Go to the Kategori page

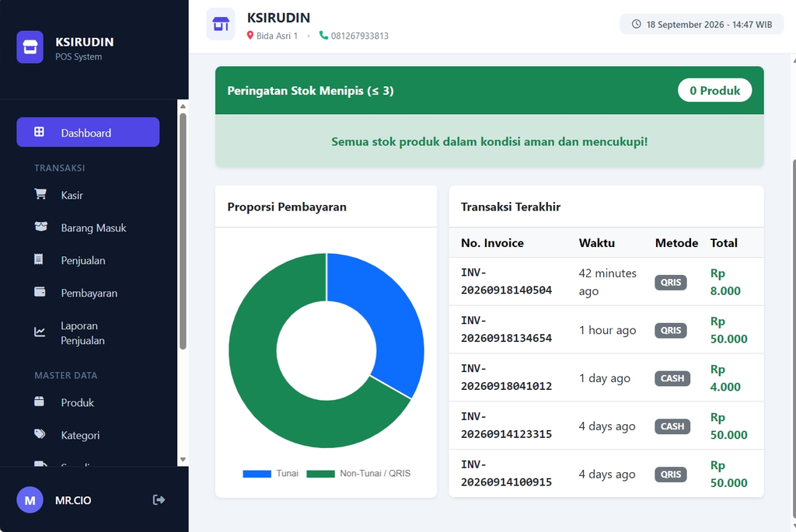click(88, 435)
